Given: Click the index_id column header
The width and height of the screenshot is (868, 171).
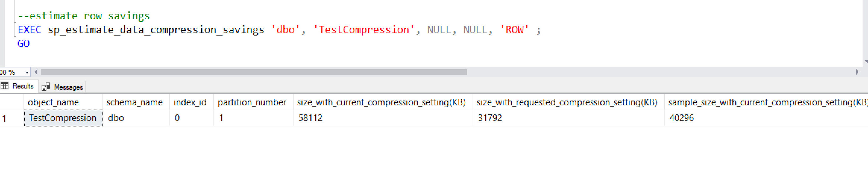Looking at the screenshot, I should pos(190,102).
